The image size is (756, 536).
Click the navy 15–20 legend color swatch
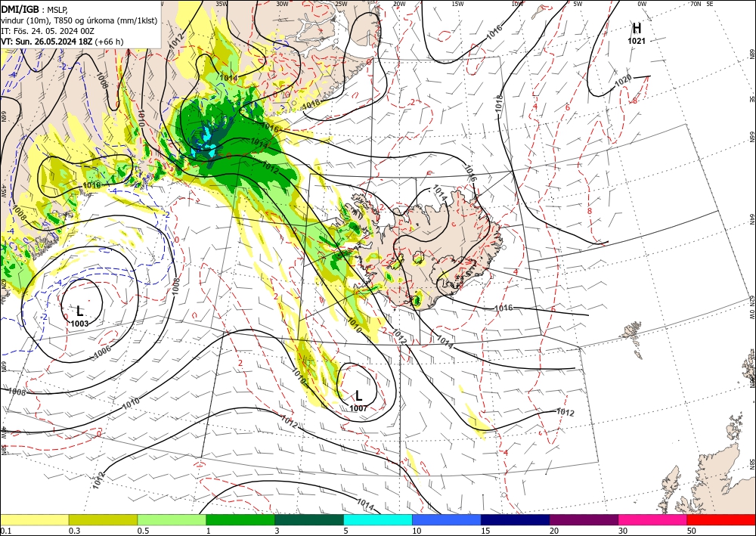tap(516, 519)
